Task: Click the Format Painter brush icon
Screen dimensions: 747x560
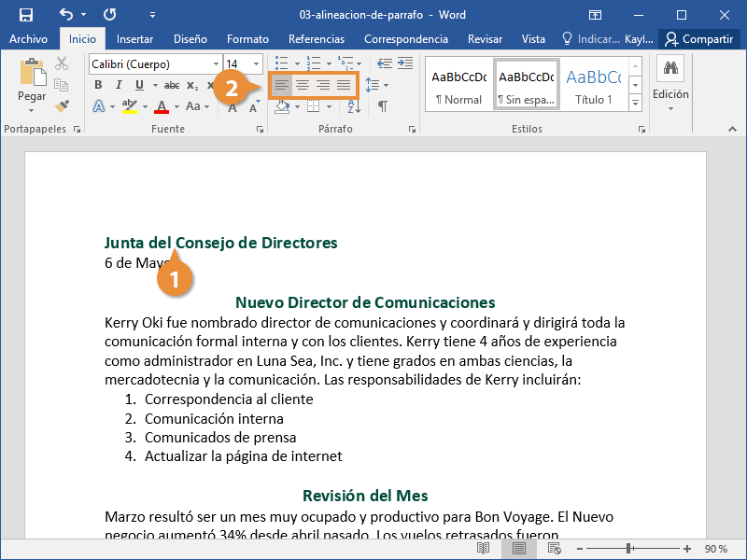Action: pos(62,105)
